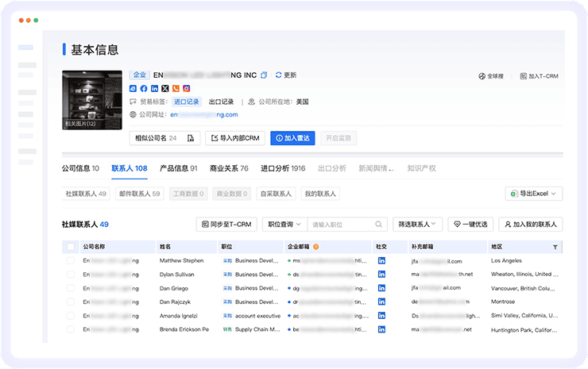Click the company photo thumbnail
Image resolution: width=588 pixels, height=369 pixels.
tap(92, 99)
